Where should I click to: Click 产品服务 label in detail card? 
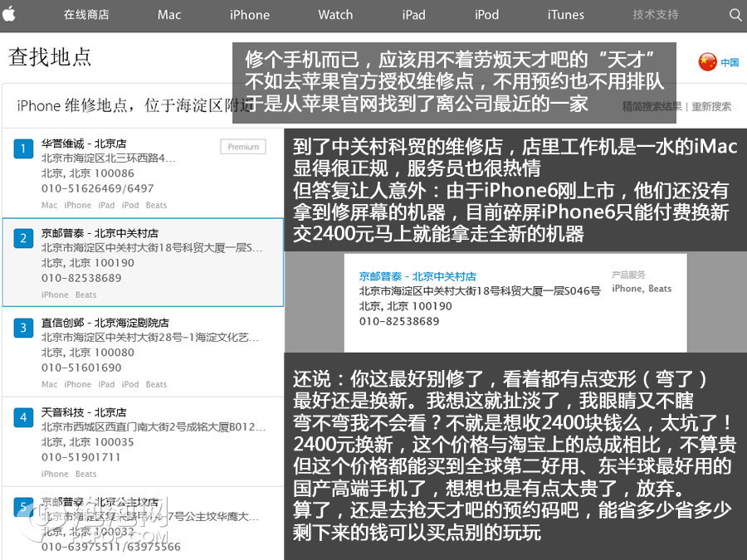tap(628, 275)
